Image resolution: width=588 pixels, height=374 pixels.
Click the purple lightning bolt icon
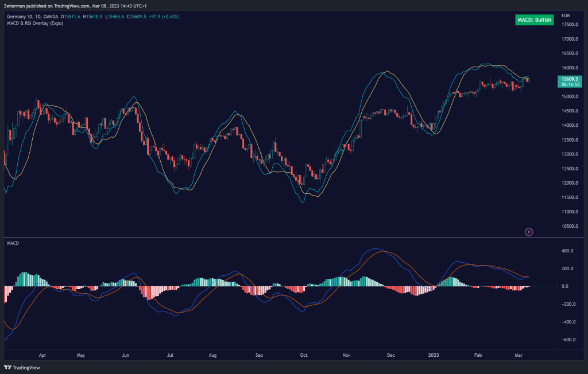click(529, 232)
